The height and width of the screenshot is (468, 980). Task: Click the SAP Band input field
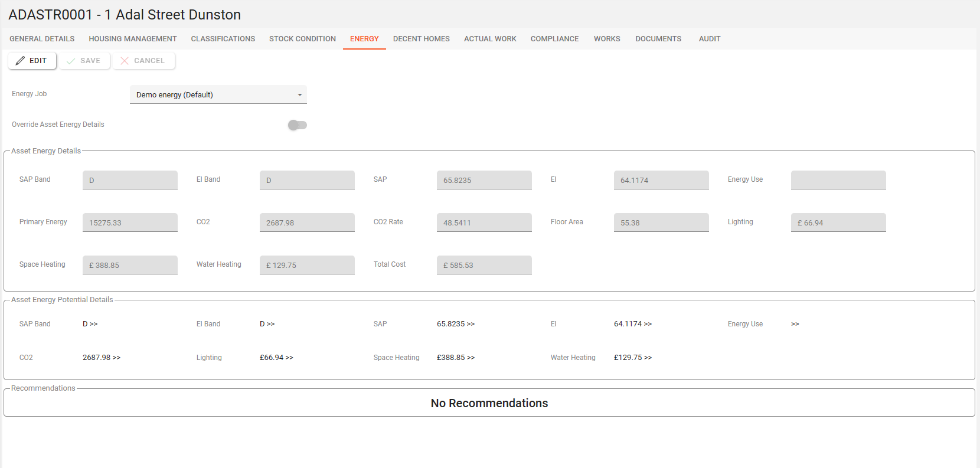pos(130,180)
